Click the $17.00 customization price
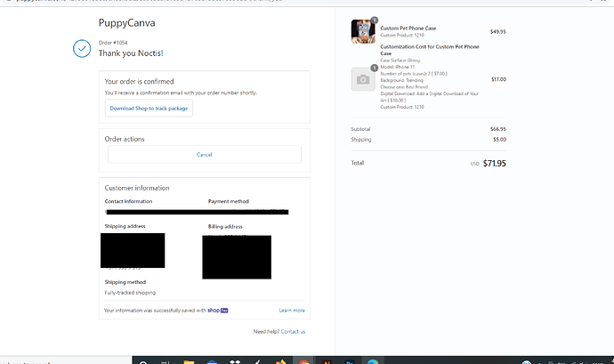The height and width of the screenshot is (364, 614). coord(499,79)
